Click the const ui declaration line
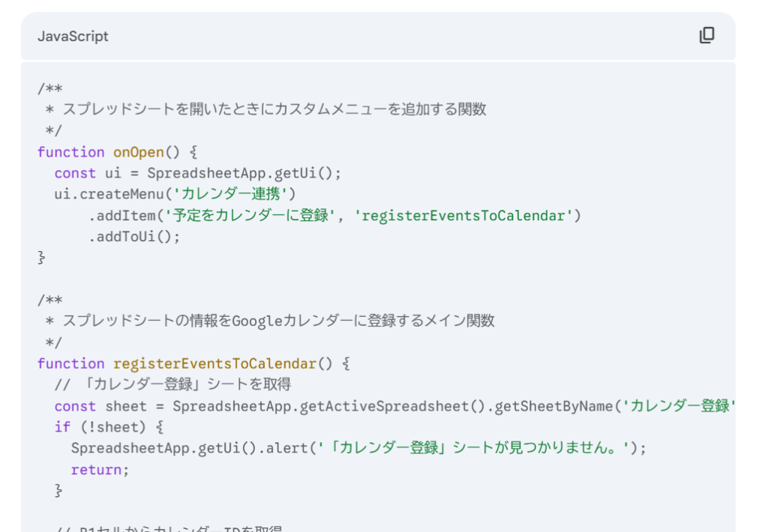This screenshot has height=532, width=768. coord(197,173)
